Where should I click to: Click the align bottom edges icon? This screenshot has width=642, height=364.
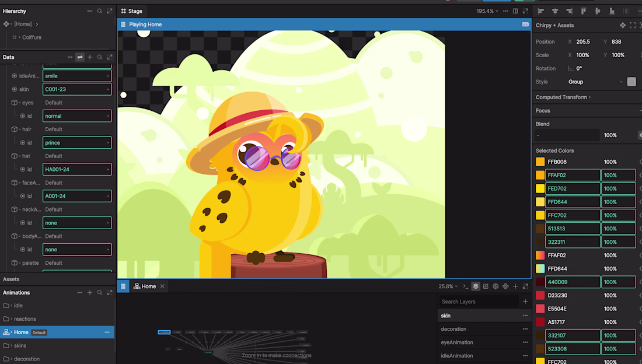tap(612, 11)
